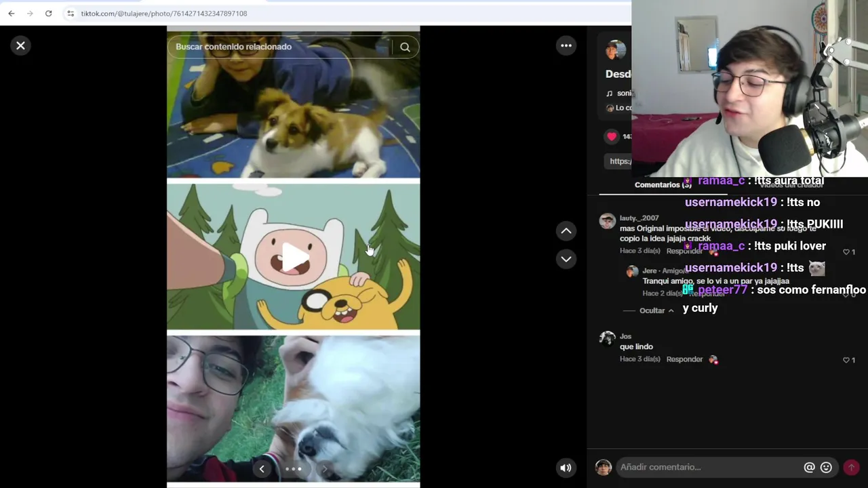Mention a user with the @ icon
868x488 pixels.
tap(809, 467)
